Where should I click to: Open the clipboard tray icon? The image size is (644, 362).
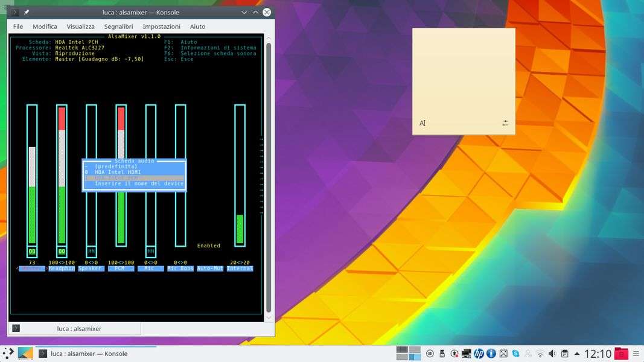click(x=564, y=354)
